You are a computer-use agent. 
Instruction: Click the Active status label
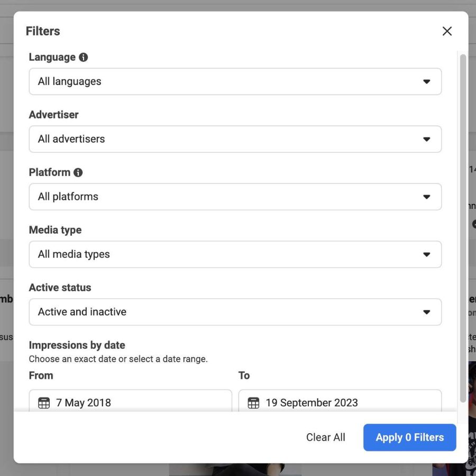(x=60, y=288)
